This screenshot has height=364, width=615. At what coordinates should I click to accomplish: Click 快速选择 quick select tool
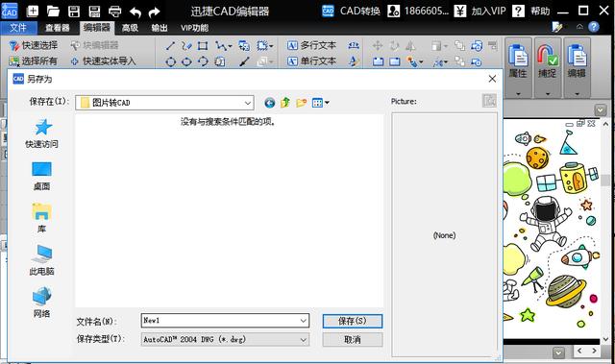[34, 45]
